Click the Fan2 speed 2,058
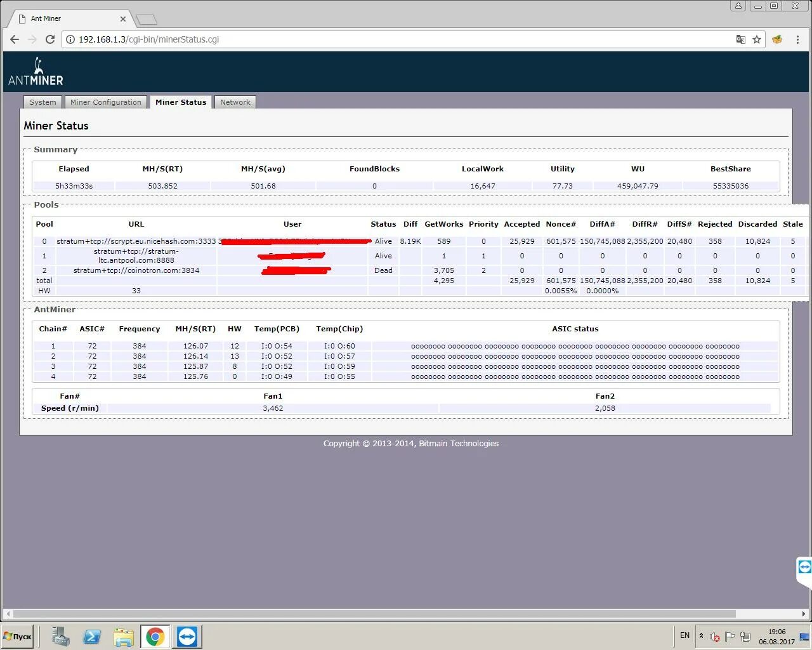Screen dimensions: 812x650 605,408
